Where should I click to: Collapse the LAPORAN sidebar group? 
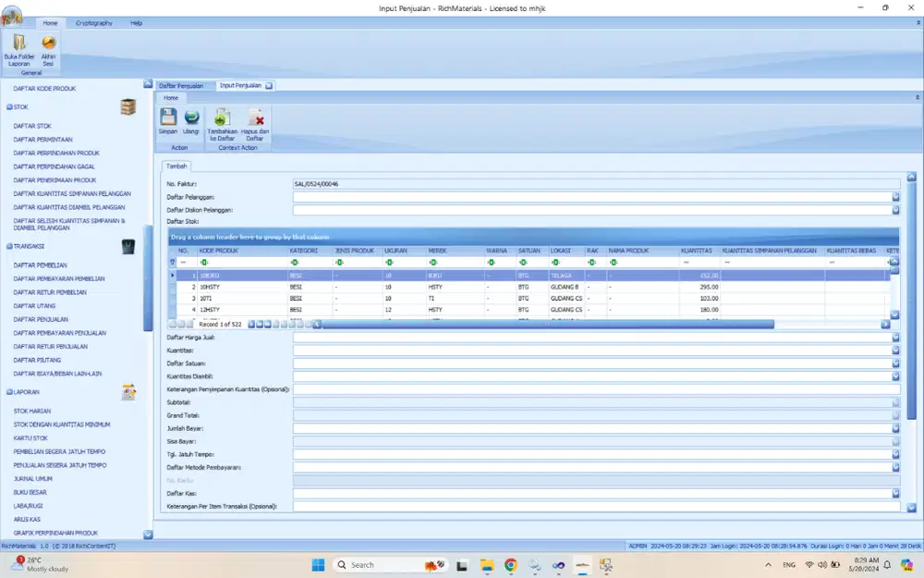[x=9, y=391]
